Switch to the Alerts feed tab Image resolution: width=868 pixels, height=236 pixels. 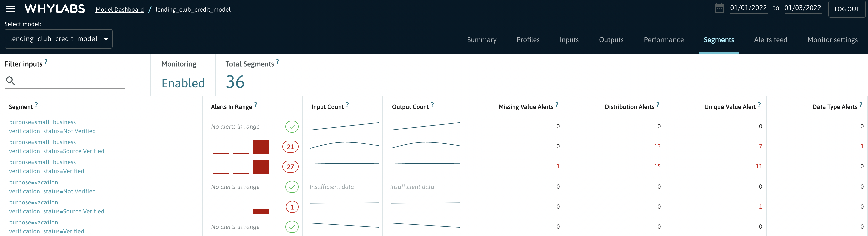(770, 40)
